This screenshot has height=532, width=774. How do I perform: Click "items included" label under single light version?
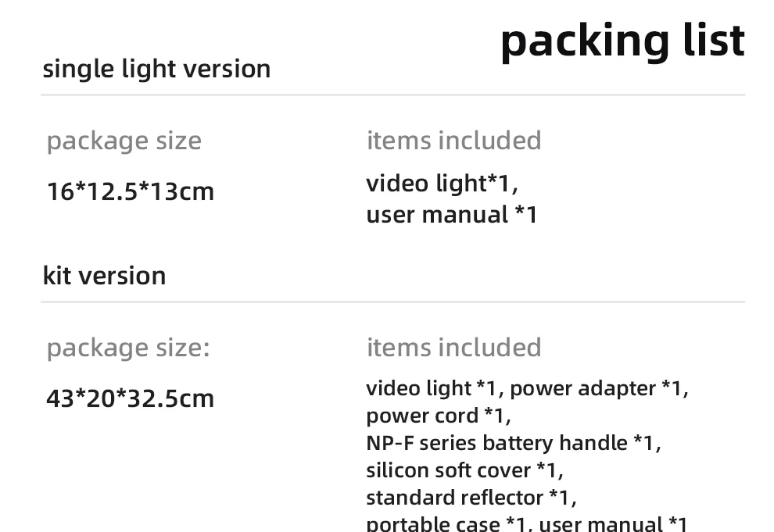coord(453,141)
